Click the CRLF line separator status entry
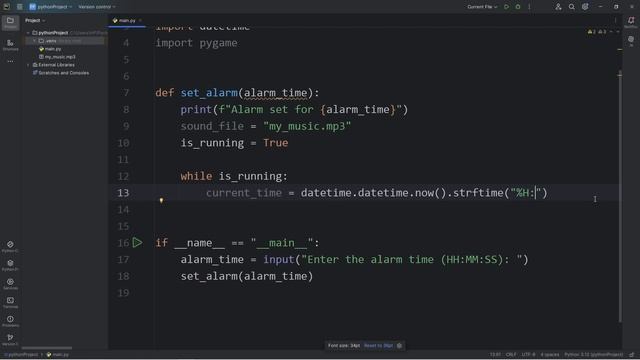640x360 pixels. click(511, 355)
